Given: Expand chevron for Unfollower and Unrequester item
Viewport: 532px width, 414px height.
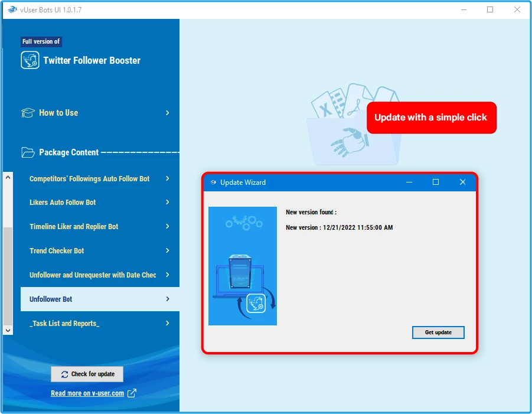Looking at the screenshot, I should click(167, 275).
